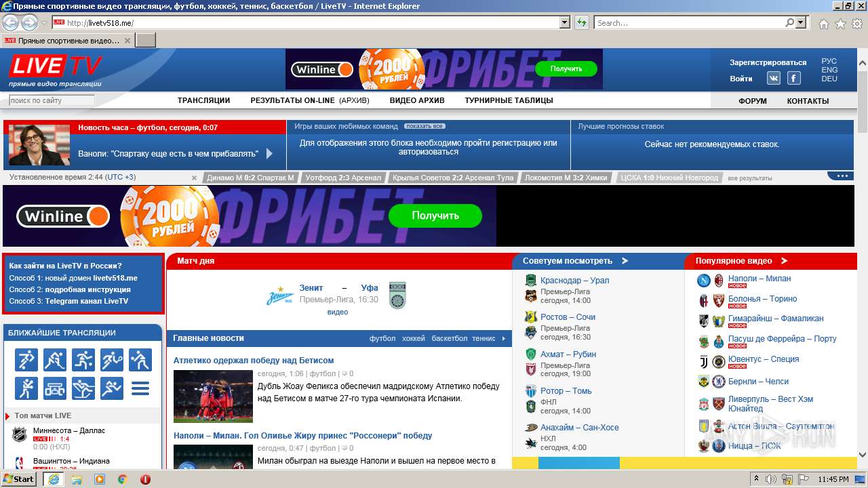Open the ТРАНСЛЯЦИИ menu item

tap(203, 100)
